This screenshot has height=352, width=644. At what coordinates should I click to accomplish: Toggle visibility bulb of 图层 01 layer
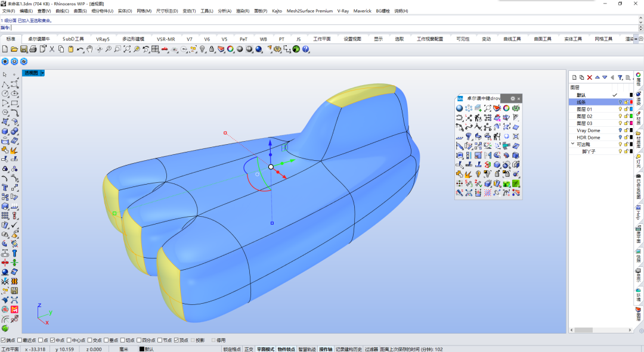pos(621,109)
